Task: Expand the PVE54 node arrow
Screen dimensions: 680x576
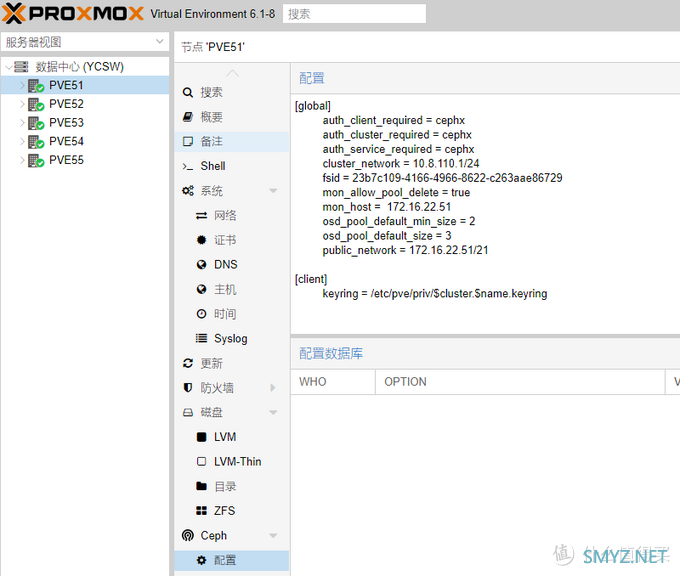Action: 22,141
